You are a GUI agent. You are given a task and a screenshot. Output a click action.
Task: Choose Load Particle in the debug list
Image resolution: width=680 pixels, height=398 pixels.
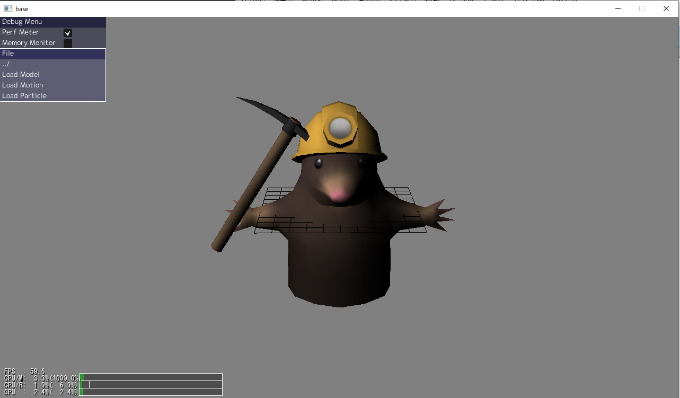tap(53, 95)
